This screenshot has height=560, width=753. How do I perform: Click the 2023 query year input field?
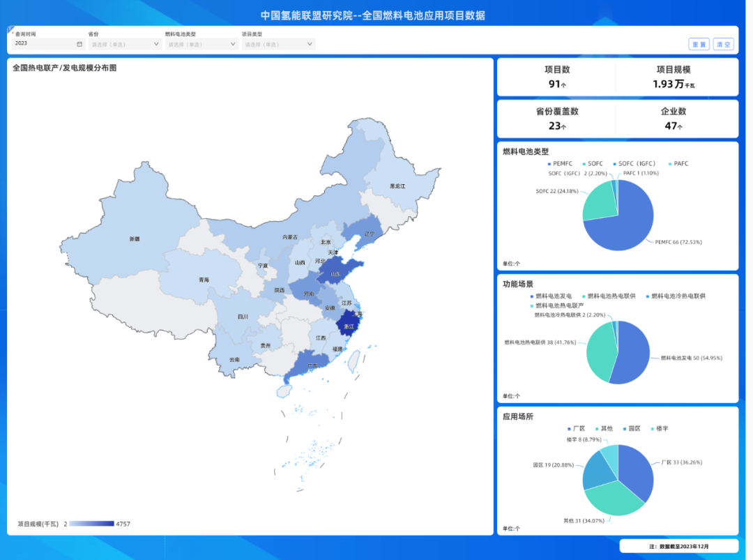coord(42,44)
